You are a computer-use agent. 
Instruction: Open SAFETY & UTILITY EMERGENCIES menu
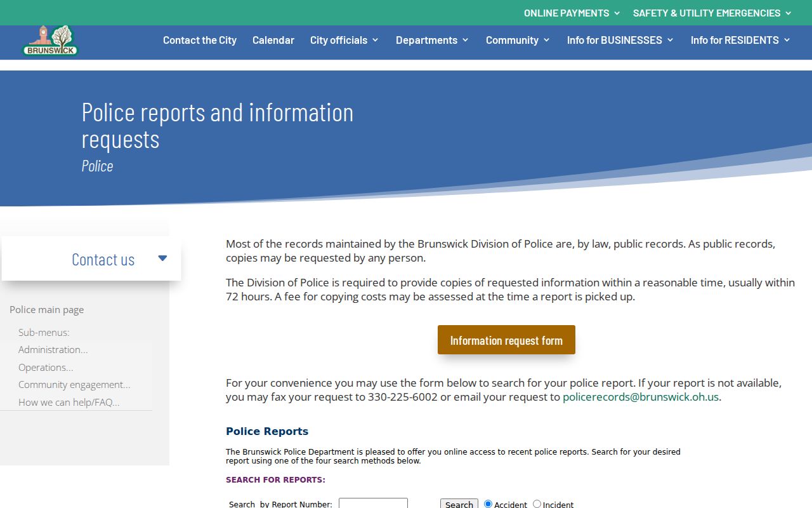pyautogui.click(x=706, y=13)
